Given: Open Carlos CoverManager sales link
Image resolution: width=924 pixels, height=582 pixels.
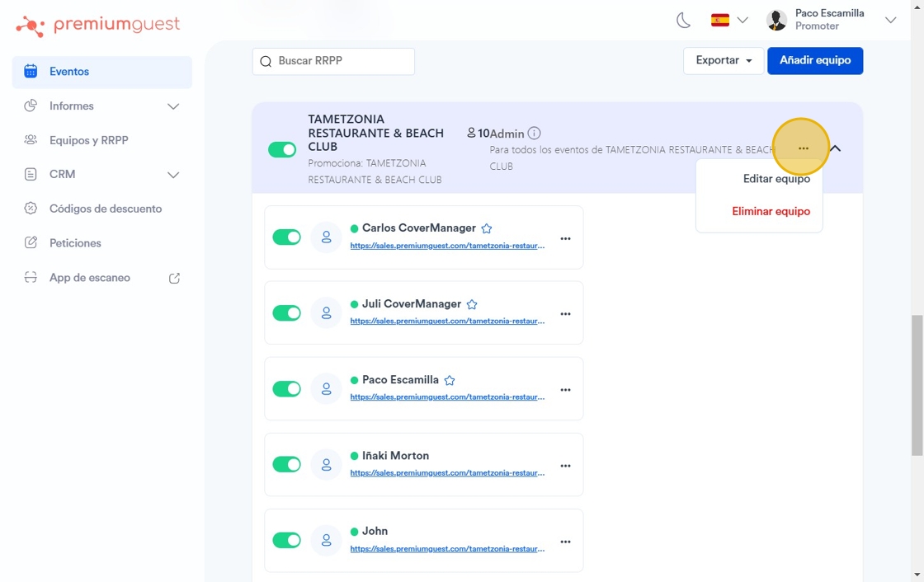Looking at the screenshot, I should click(x=447, y=246).
